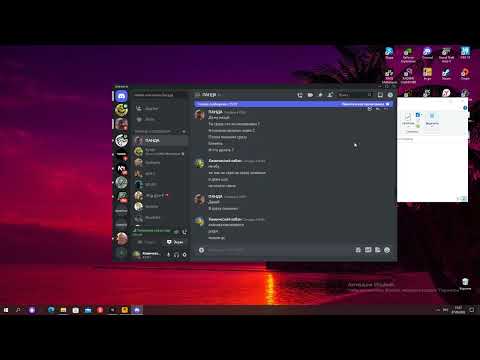
Task: Open the taskbar clock and date
Action: [458, 310]
